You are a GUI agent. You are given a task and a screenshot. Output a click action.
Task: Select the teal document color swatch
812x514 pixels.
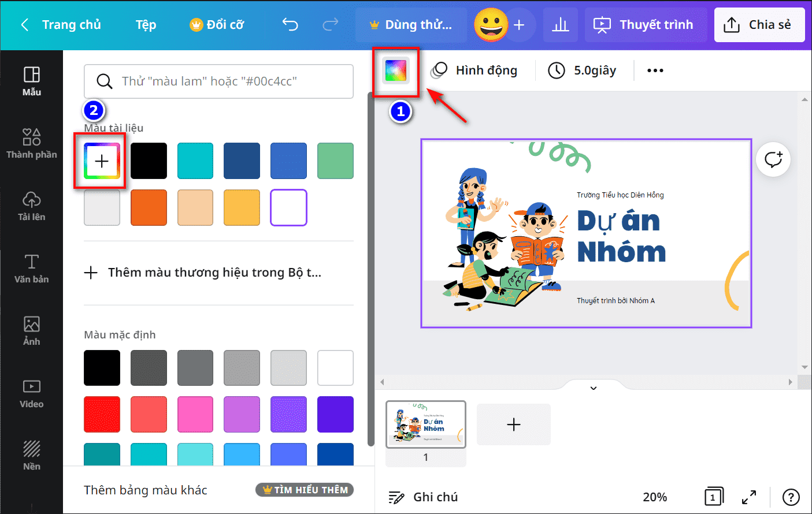coord(195,161)
